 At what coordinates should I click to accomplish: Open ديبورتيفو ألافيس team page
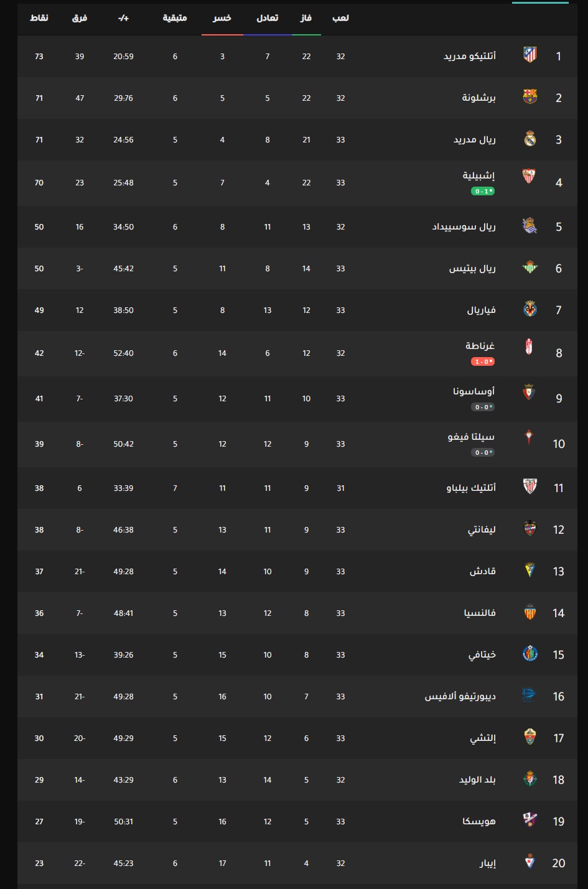click(460, 696)
